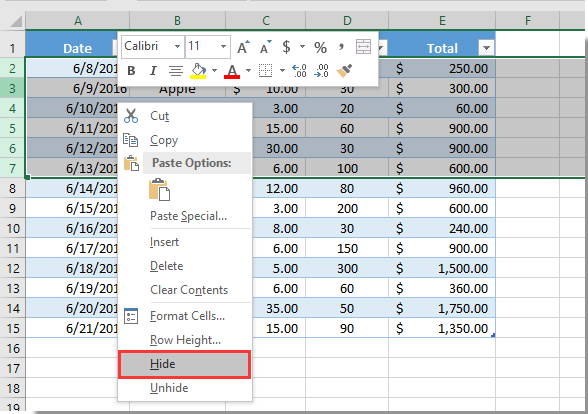
Task: Click cell with total 960.00
Action: pos(442,188)
